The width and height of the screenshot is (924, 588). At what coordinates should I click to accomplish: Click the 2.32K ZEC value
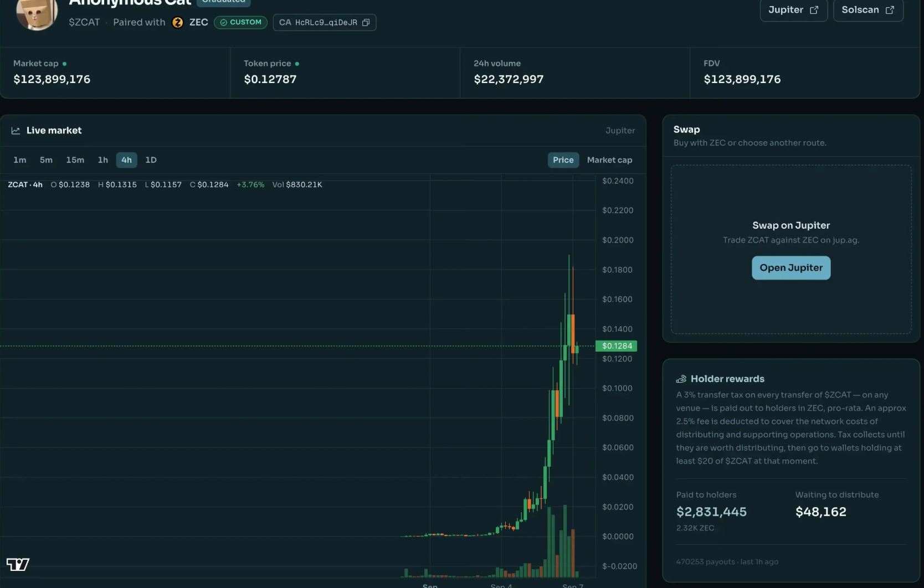click(x=695, y=528)
